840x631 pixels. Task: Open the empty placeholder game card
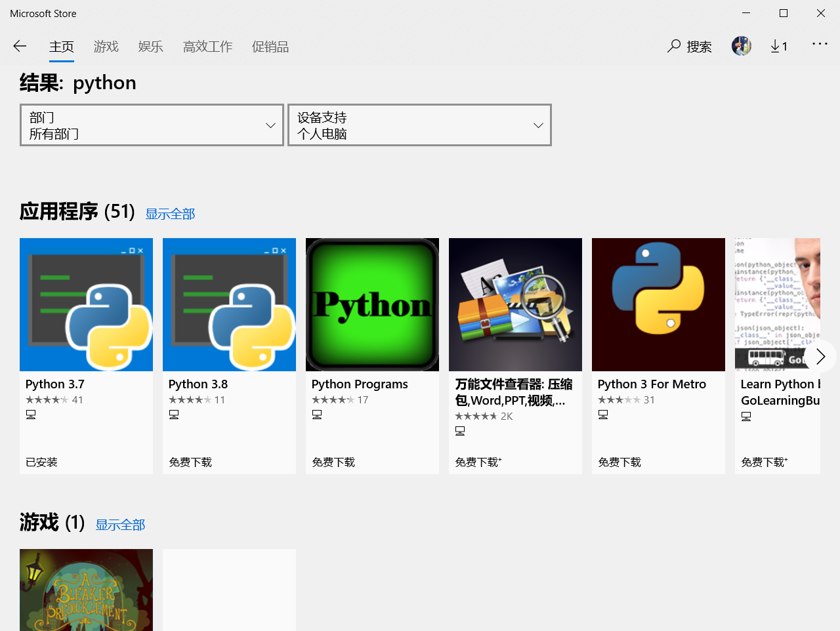(229, 590)
